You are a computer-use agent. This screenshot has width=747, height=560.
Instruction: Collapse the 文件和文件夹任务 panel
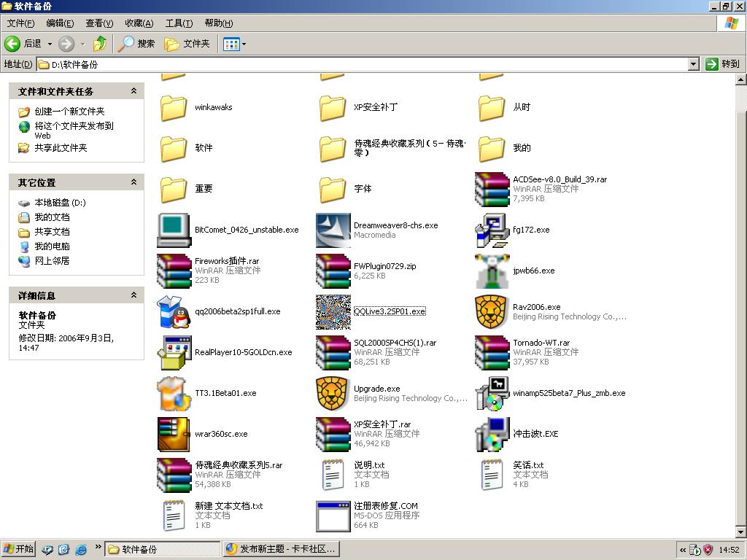[133, 91]
